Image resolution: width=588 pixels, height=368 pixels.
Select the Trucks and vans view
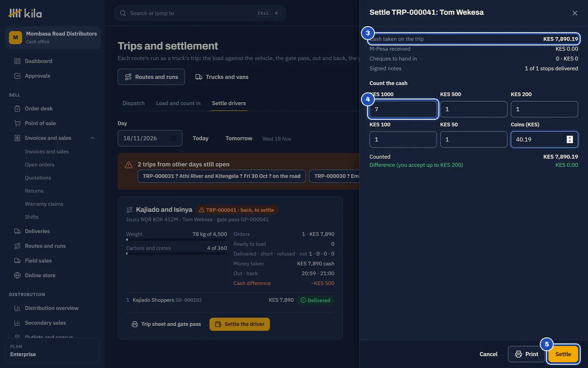pos(222,77)
